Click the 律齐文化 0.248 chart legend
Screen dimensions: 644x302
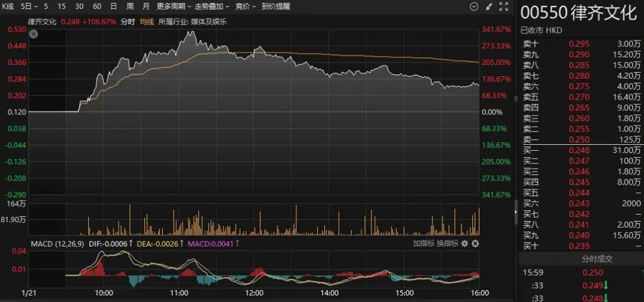pos(72,22)
